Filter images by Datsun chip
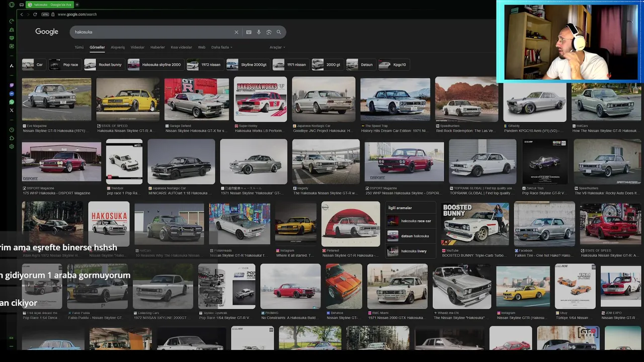 coord(360,64)
